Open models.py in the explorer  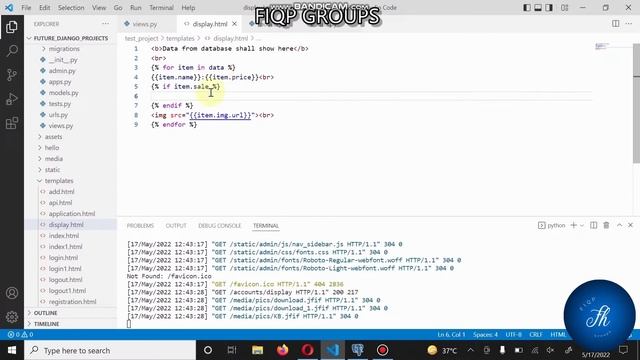coord(63,93)
